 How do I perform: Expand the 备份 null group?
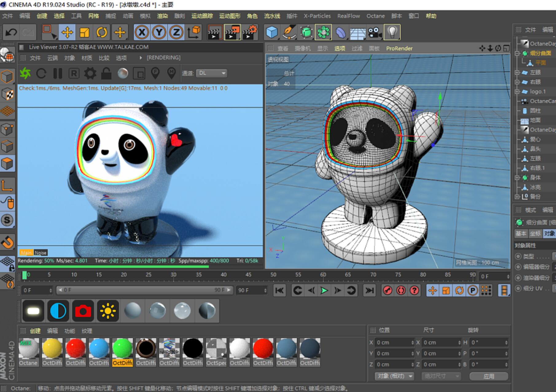click(x=517, y=197)
